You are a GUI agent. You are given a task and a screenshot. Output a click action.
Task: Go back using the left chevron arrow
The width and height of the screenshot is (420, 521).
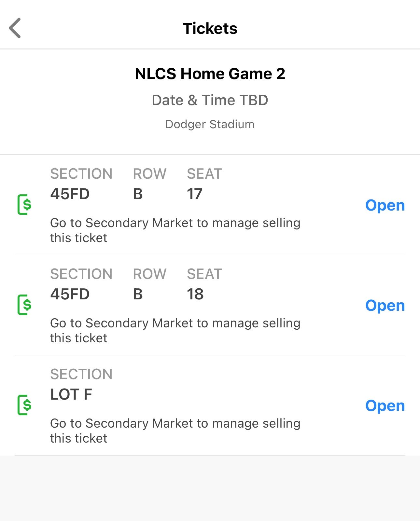[15, 28]
